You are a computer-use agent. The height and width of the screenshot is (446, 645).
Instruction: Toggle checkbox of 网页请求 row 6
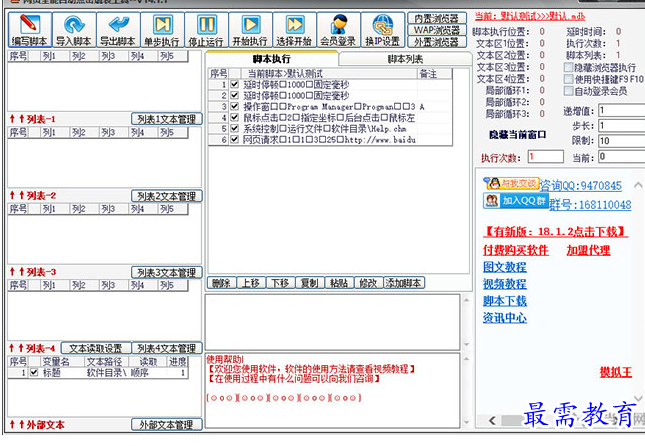pyautogui.click(x=234, y=140)
